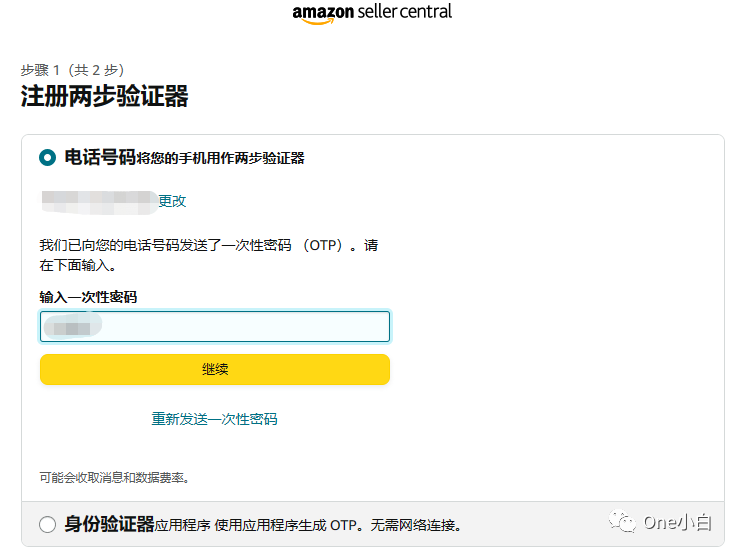Image resolution: width=736 pixels, height=554 pixels.
Task: Choose the 身份验证器应用程序 radio option
Action: [48, 525]
